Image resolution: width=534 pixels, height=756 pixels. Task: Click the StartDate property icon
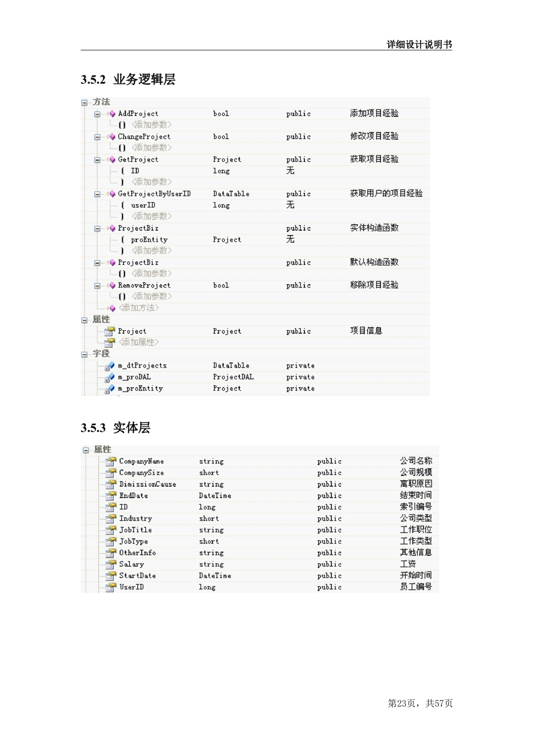click(110, 575)
